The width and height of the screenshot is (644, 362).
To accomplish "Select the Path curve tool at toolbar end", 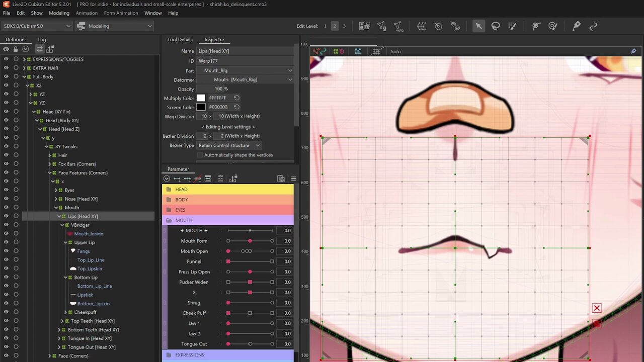I will [593, 26].
